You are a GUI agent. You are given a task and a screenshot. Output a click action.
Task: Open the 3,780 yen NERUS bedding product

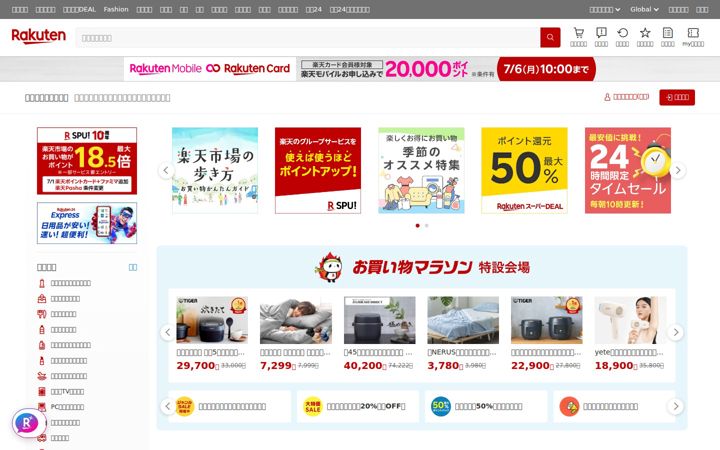click(x=463, y=334)
